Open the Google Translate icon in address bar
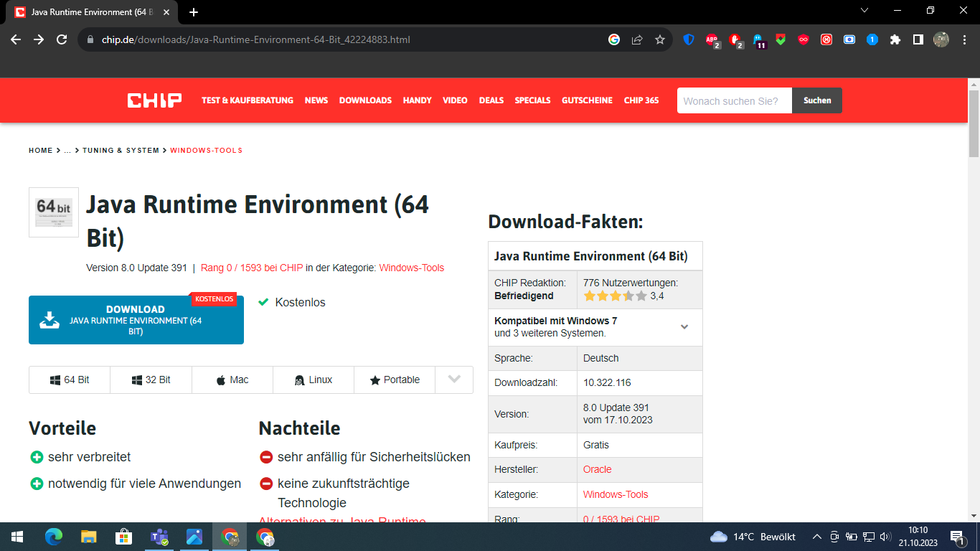This screenshot has width=980, height=551. coord(613,39)
